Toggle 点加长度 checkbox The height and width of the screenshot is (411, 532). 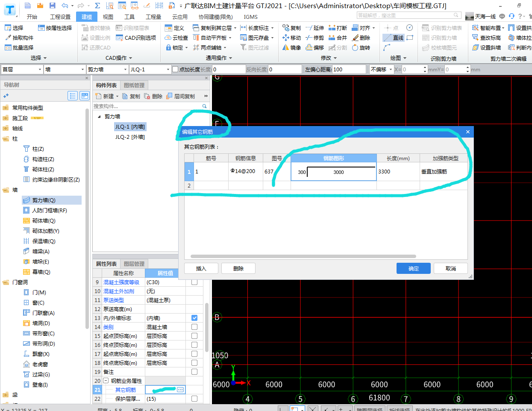[x=175, y=69]
